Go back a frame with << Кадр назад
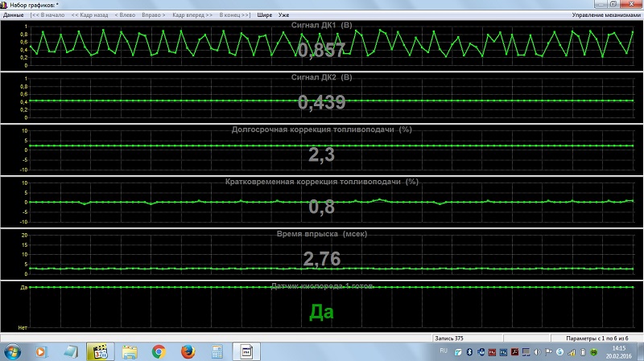 pos(90,14)
